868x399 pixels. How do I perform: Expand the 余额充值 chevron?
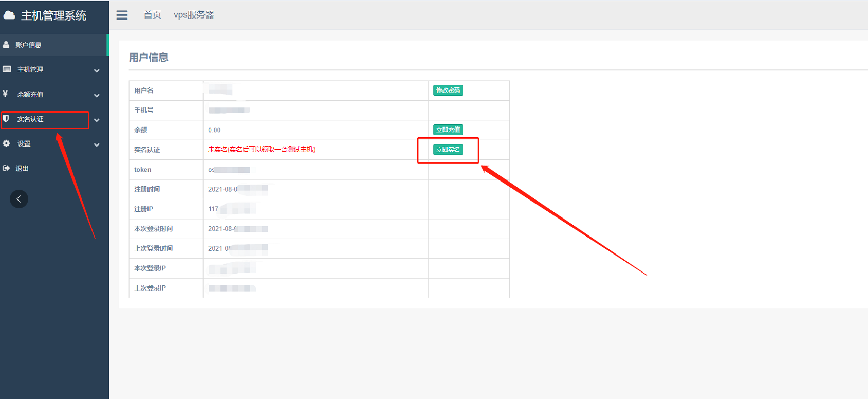pyautogui.click(x=97, y=95)
